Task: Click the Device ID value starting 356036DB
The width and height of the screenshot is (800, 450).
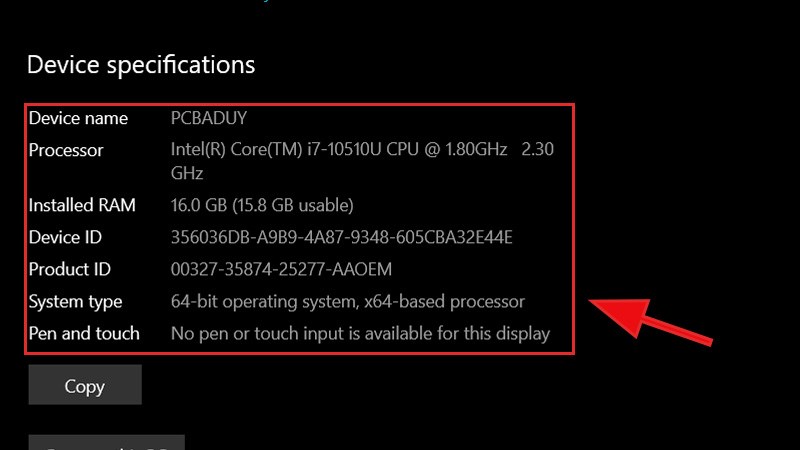Action: tap(342, 237)
